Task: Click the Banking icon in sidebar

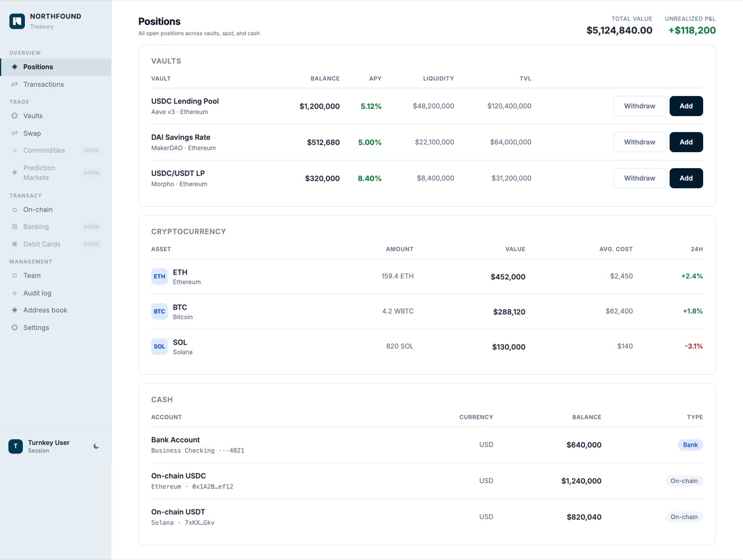Action: click(15, 226)
